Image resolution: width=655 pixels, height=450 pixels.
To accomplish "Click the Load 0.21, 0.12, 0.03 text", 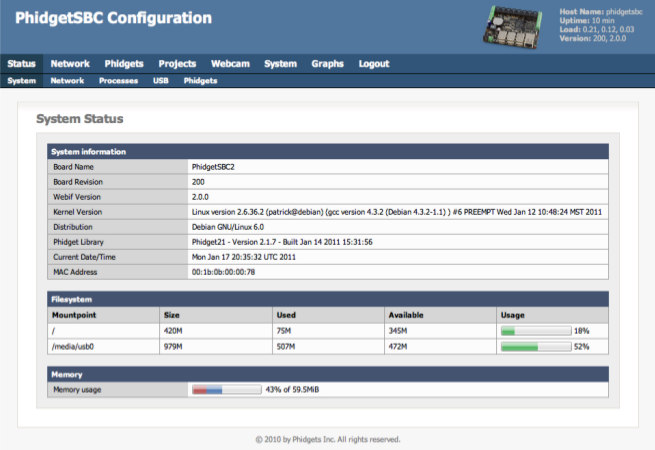I will 597,29.
